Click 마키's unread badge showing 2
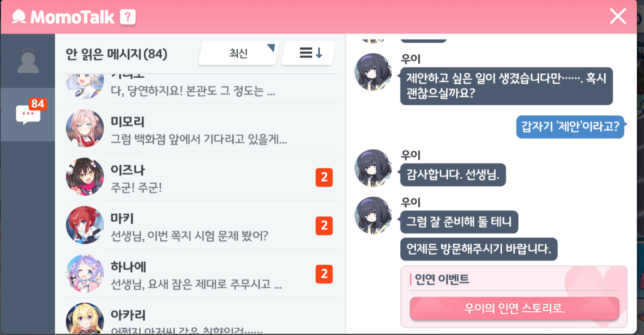 click(x=324, y=226)
